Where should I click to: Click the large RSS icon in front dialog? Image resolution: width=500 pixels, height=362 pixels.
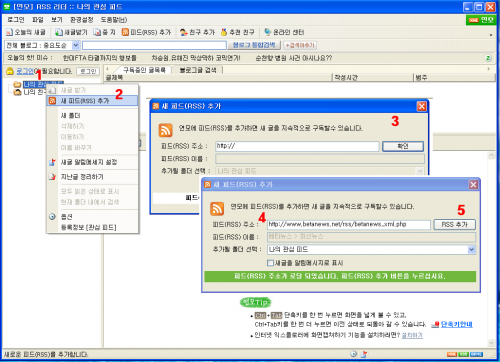click(x=217, y=209)
